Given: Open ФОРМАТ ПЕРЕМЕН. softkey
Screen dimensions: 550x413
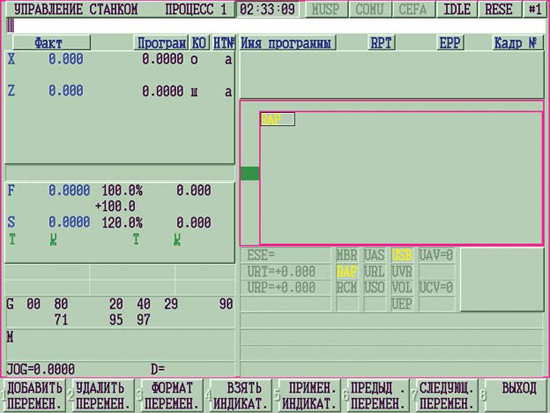Looking at the screenshot, I should (x=172, y=395).
